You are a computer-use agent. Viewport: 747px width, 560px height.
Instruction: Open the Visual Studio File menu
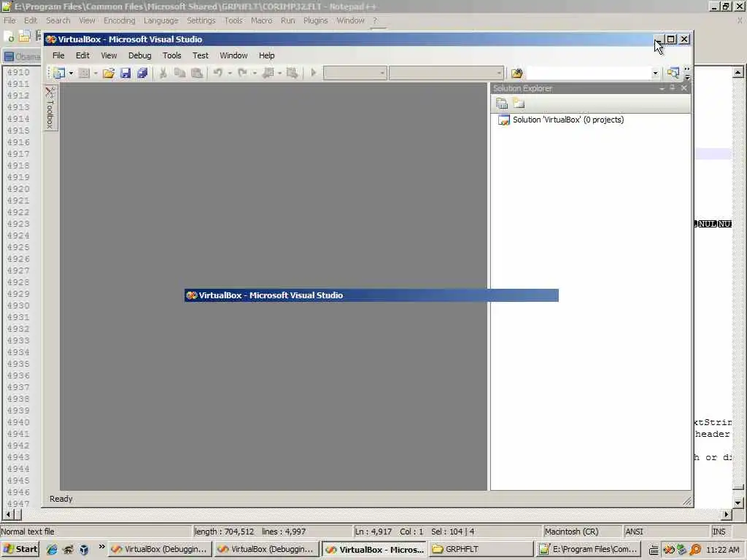coord(58,55)
